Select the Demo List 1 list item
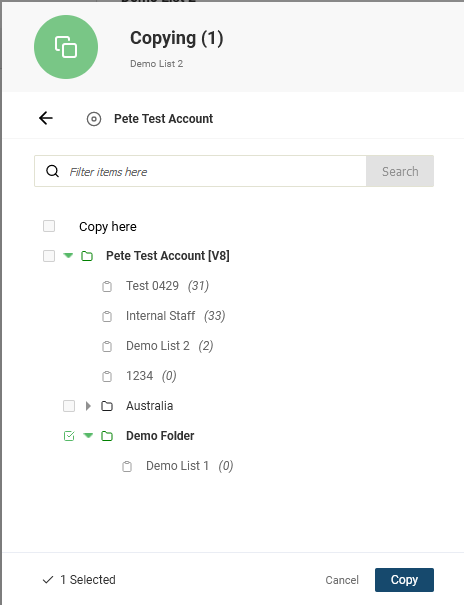464x605 pixels. [x=177, y=466]
